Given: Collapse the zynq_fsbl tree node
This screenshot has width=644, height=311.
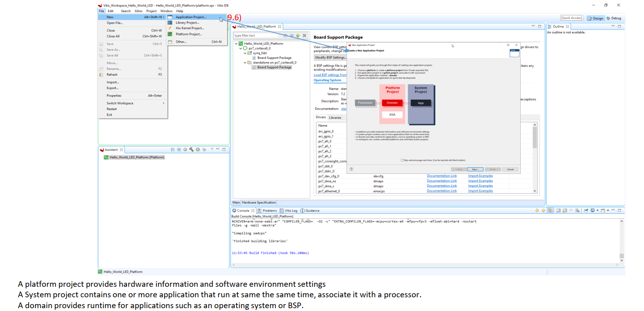Looking at the screenshot, I should click(x=245, y=53).
